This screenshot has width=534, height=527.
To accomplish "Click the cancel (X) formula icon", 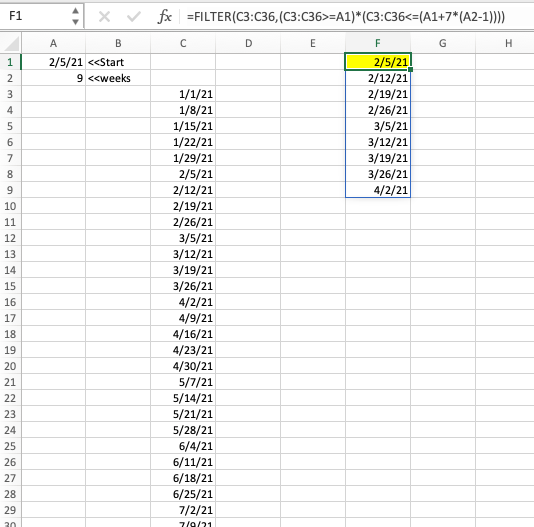I will [x=104, y=16].
